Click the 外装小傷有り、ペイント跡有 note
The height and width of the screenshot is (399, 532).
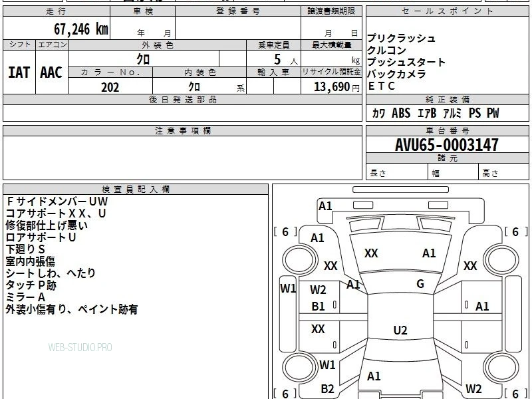pos(72,309)
